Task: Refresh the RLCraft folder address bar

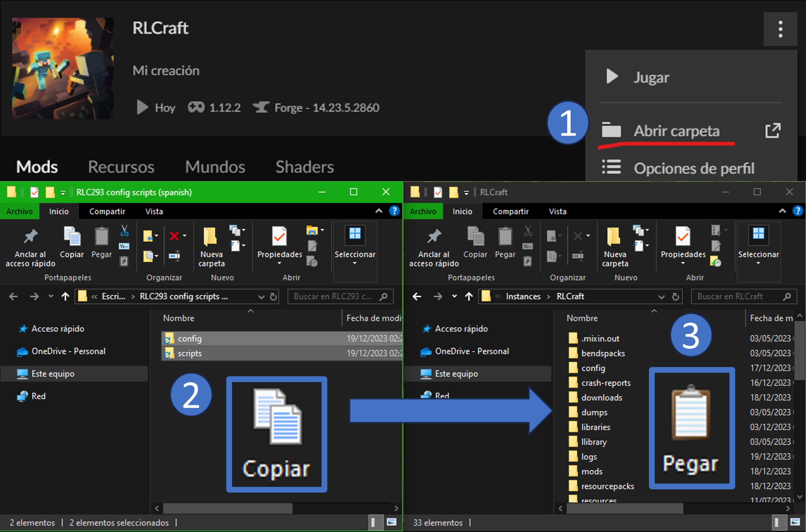Action: coord(675,297)
